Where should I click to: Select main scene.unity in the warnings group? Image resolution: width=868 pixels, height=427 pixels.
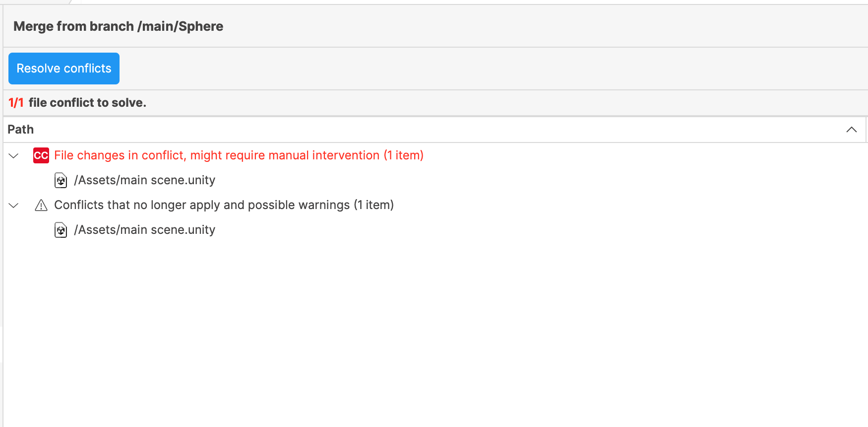pyautogui.click(x=144, y=230)
